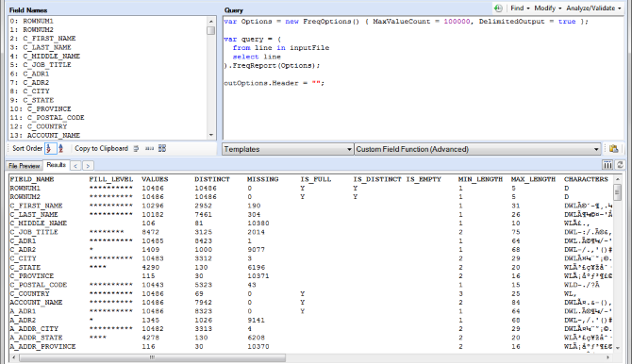
Task: Click the A_ADDR_CITY row in results
Action: coord(310,329)
